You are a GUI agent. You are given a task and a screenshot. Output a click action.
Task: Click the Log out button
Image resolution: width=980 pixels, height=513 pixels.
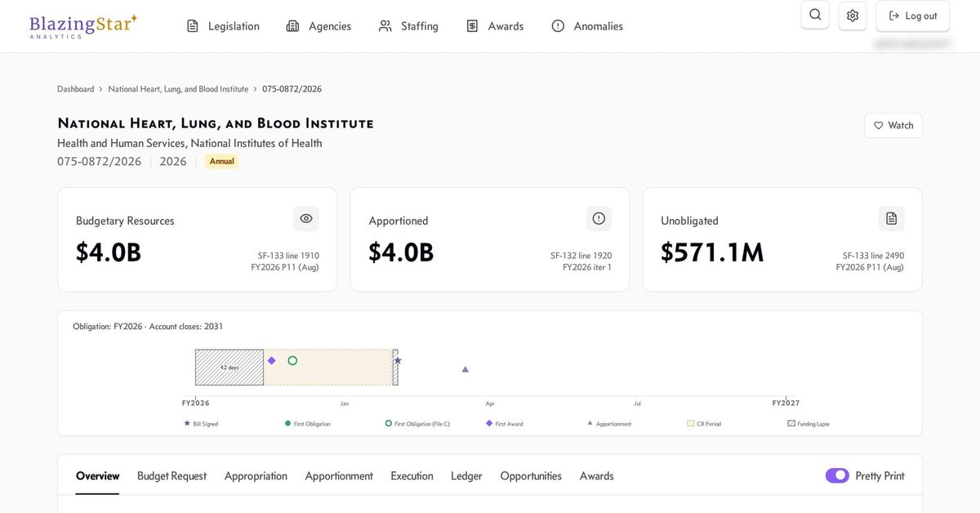tap(913, 16)
